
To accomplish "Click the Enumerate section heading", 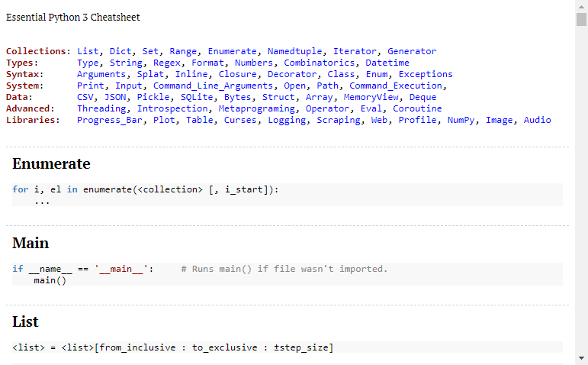I will pyautogui.click(x=51, y=163).
